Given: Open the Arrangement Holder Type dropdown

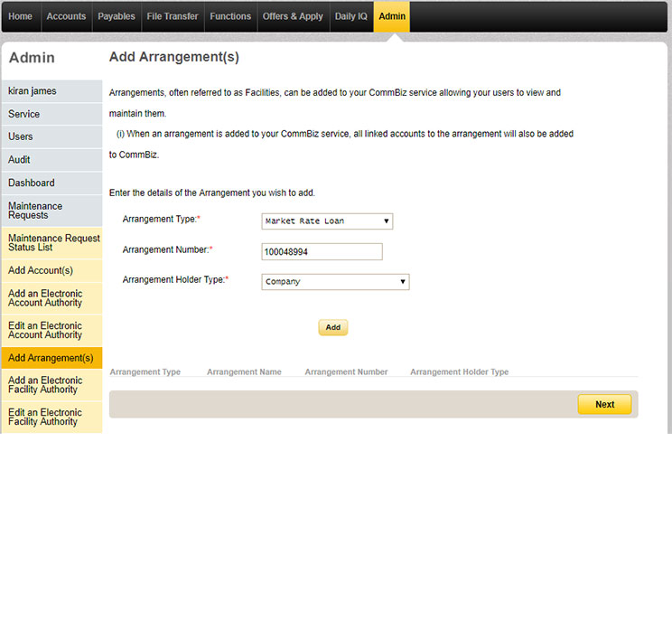Looking at the screenshot, I should click(x=335, y=282).
